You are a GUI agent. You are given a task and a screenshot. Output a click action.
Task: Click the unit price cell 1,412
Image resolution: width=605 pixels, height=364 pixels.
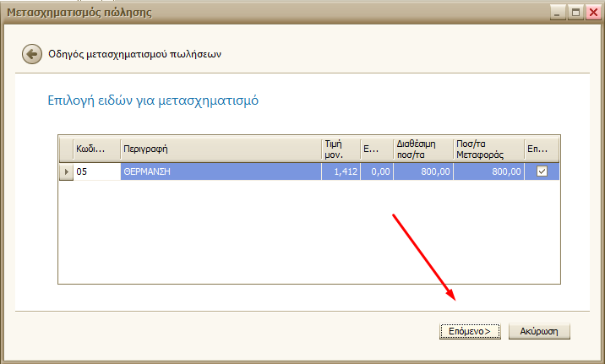(340, 171)
